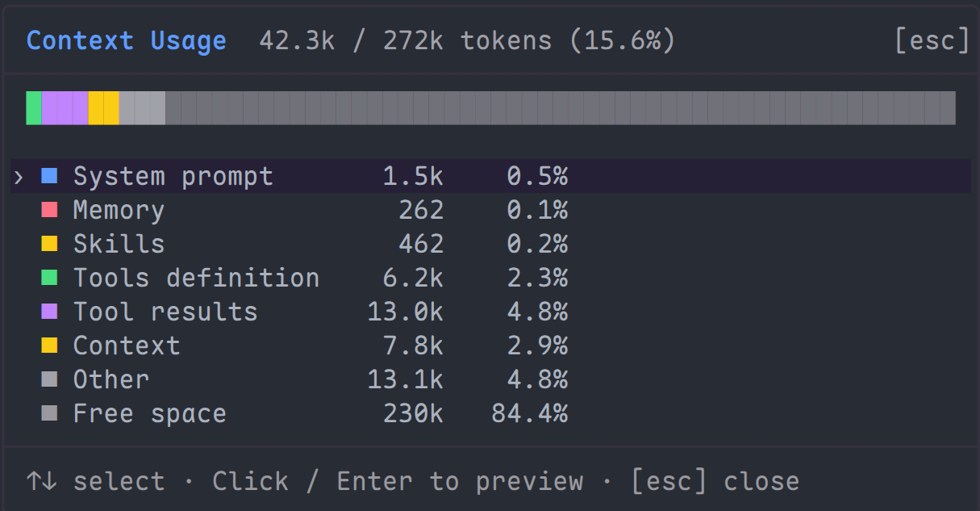
Task: Open the Tools definition entry
Action: (x=490, y=278)
